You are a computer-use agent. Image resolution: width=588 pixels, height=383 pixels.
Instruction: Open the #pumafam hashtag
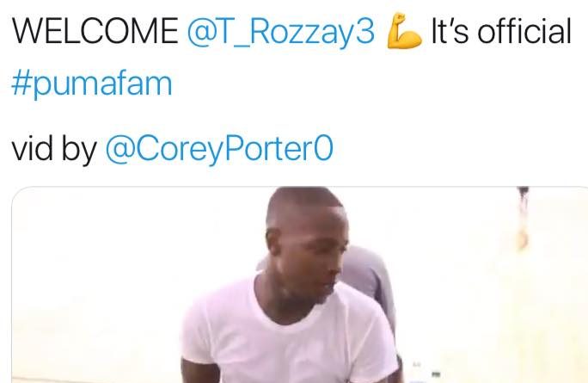92,84
